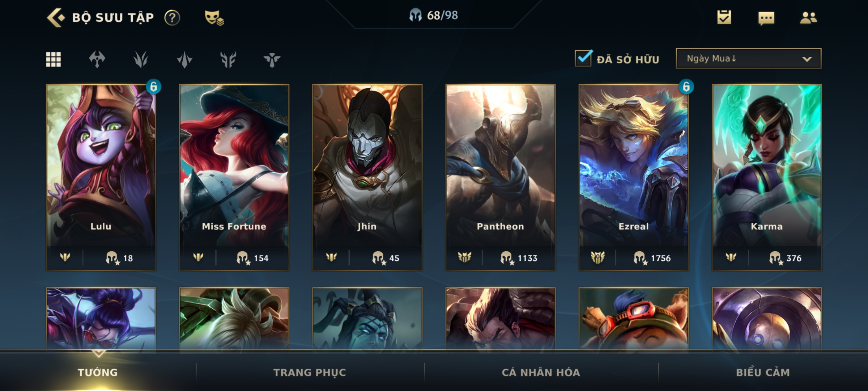This screenshot has height=391, width=868.
Task: Expand the sort dropdown chevron arrow
Action: (x=807, y=59)
